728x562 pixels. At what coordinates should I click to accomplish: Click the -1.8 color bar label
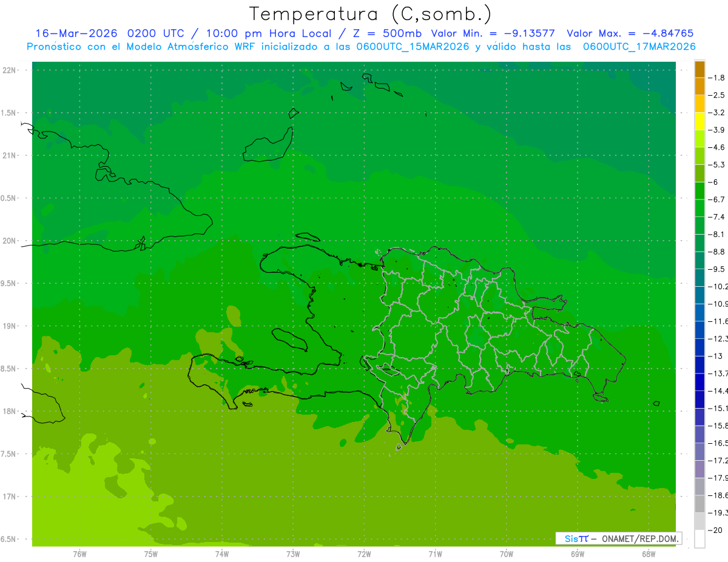coord(717,78)
